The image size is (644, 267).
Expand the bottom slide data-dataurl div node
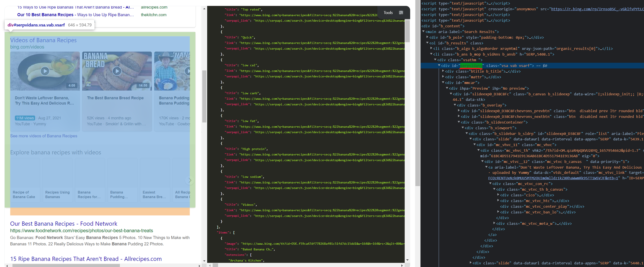point(471,263)
